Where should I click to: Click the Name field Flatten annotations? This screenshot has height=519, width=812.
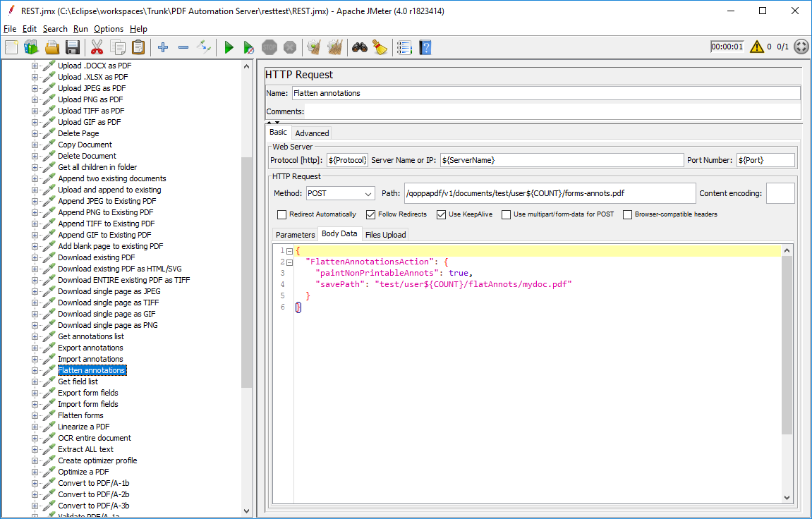click(x=546, y=93)
